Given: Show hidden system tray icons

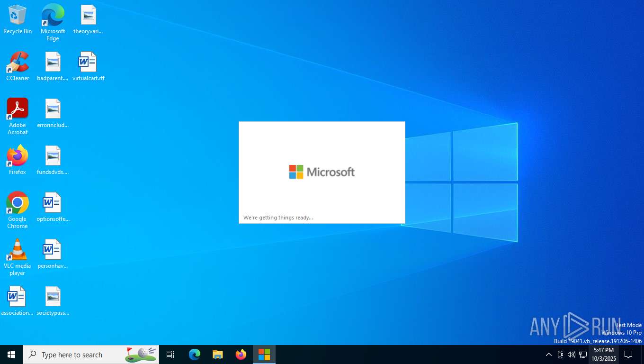Looking at the screenshot, I should (548, 355).
